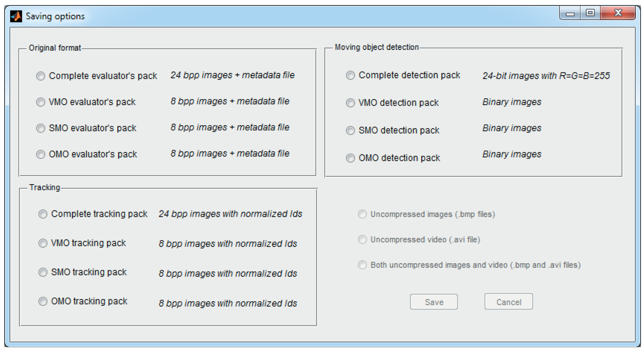The image size is (644, 350).
Task: Maximize the Saving options dialog
Action: point(590,13)
